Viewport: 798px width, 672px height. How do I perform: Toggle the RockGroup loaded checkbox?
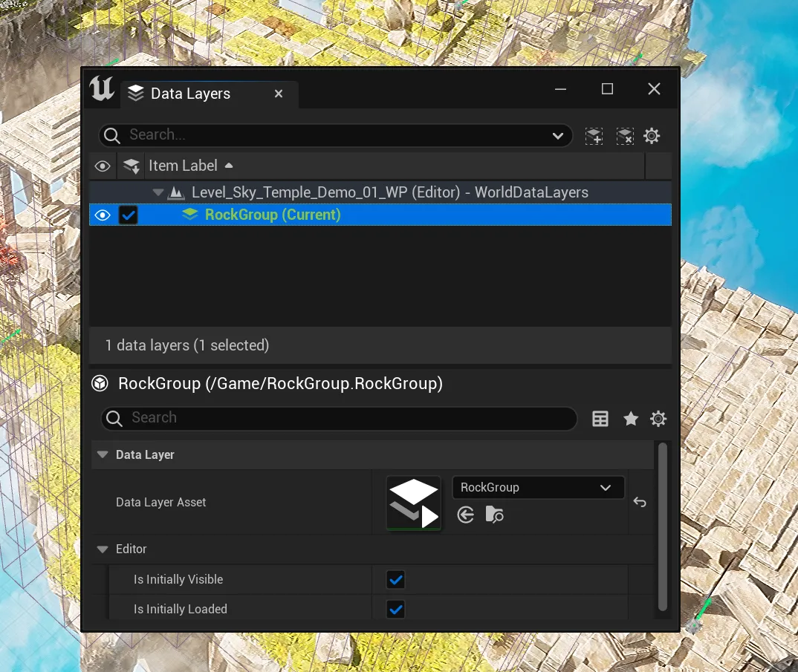click(129, 215)
